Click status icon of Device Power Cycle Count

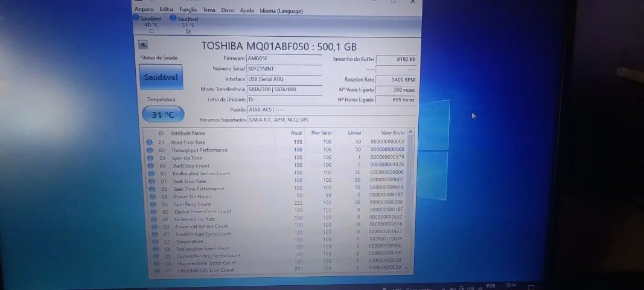(154, 212)
